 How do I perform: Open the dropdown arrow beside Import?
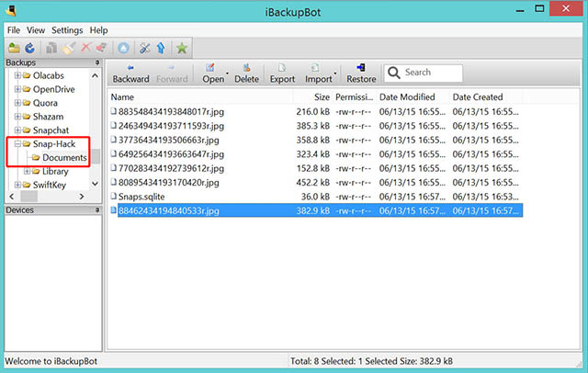click(x=335, y=73)
